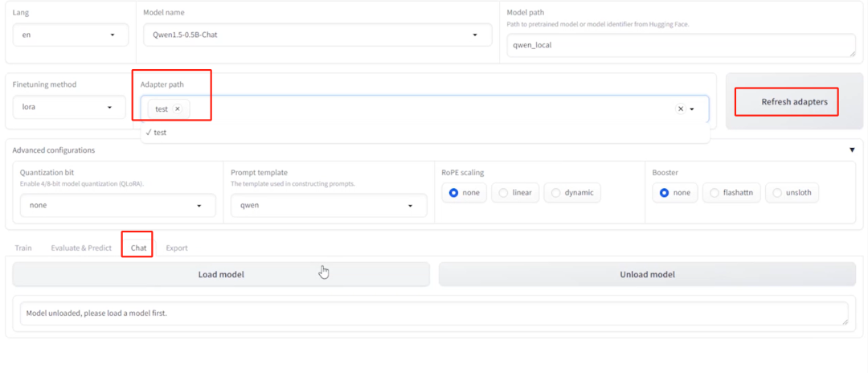Viewport: 868px width, 373px height.
Task: Clear all selected adapters with the x icon
Action: point(680,109)
